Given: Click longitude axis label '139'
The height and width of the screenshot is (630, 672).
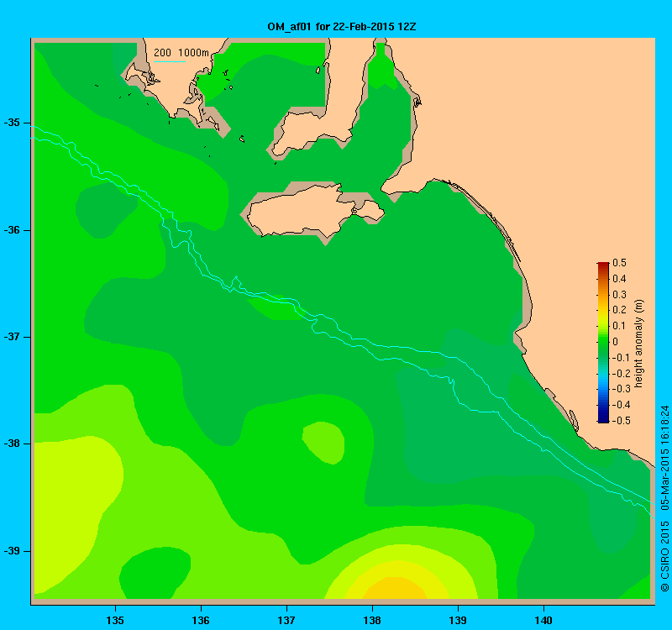Looking at the screenshot, I should click(458, 620).
